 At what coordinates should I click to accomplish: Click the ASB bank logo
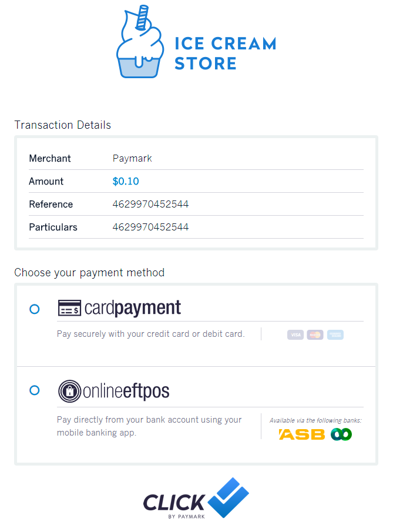[x=302, y=434]
